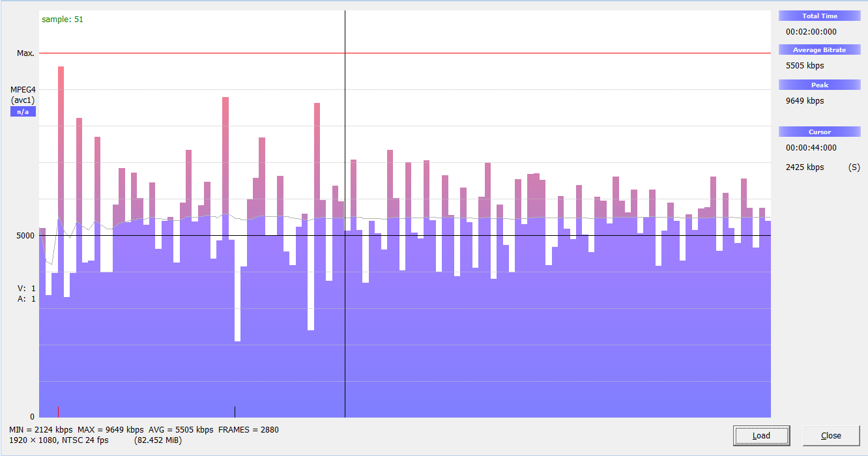Click the V: 1 stream label
Image resolution: width=868 pixels, height=456 pixels.
[x=27, y=288]
